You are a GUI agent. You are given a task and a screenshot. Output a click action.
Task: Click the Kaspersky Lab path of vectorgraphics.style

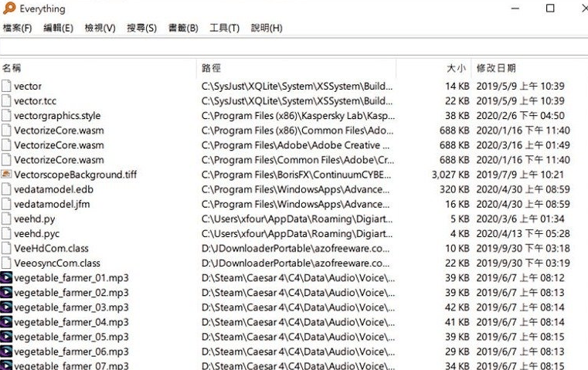tap(297, 116)
